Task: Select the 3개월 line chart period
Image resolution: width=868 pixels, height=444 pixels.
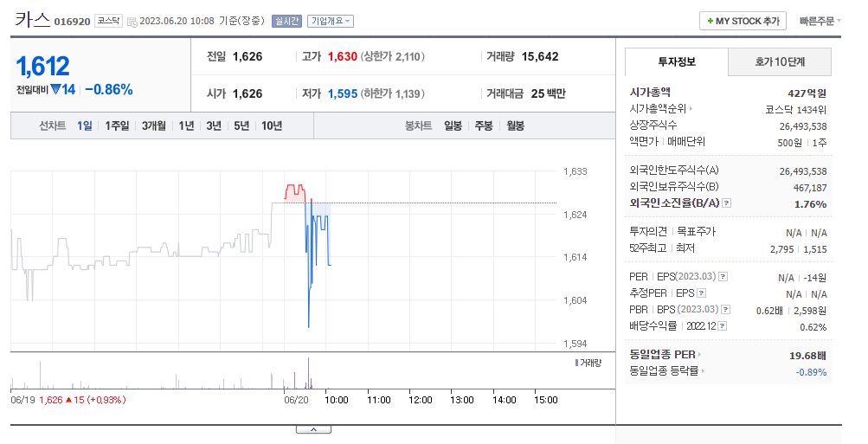Action: (x=153, y=125)
